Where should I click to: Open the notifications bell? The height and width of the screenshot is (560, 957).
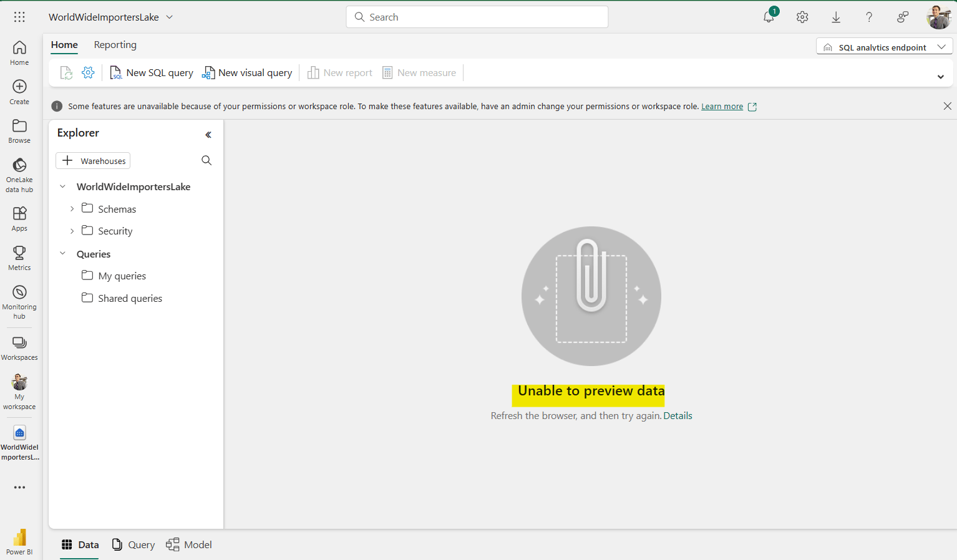(x=769, y=17)
